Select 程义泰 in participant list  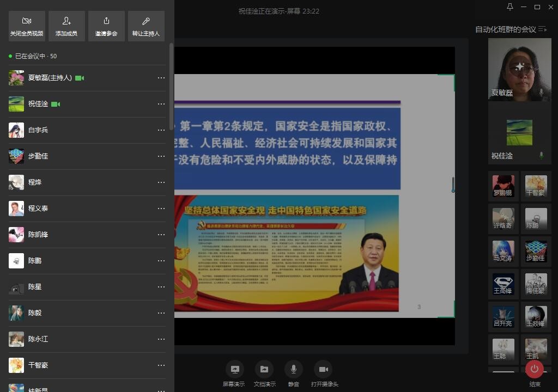[38, 209]
